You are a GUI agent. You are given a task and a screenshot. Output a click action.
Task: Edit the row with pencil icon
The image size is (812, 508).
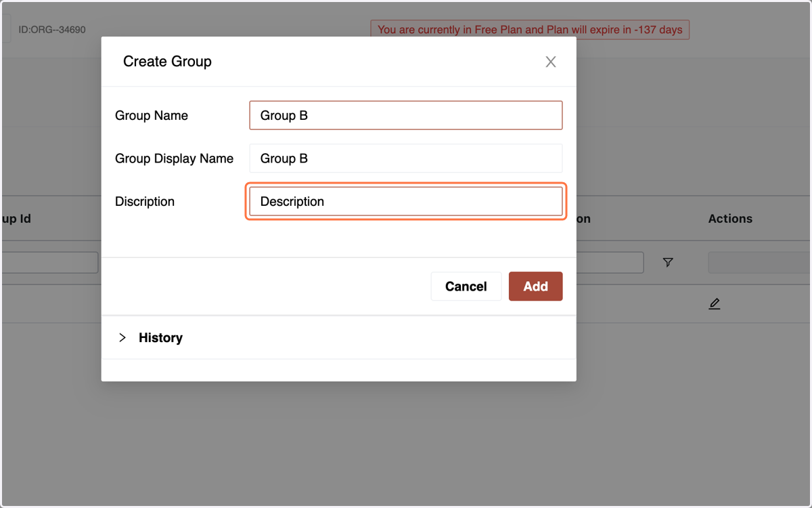[x=715, y=304]
